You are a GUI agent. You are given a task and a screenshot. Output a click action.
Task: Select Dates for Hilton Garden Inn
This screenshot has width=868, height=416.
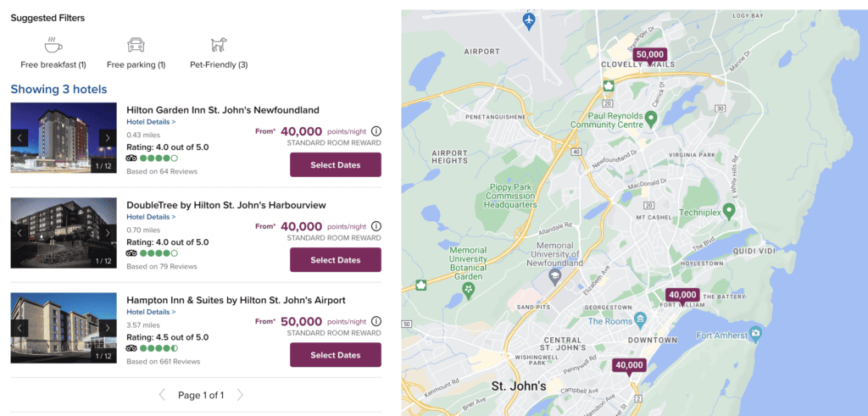point(336,165)
